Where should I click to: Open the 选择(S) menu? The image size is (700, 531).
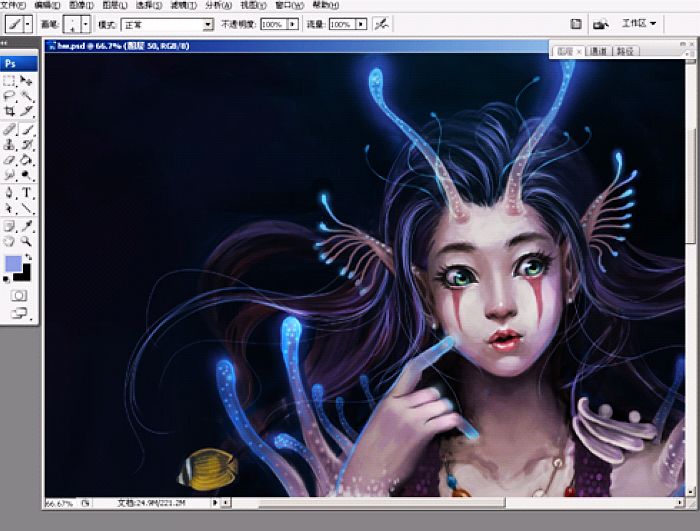click(149, 5)
